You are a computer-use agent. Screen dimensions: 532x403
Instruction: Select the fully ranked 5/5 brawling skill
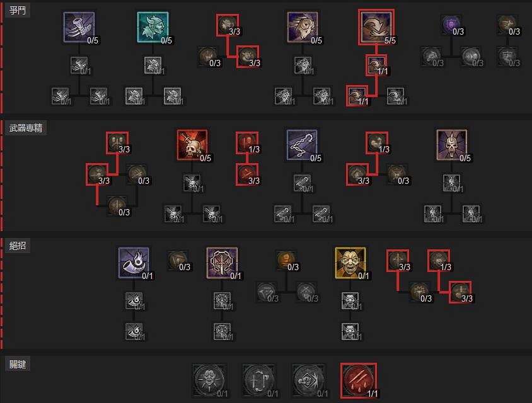376,28
